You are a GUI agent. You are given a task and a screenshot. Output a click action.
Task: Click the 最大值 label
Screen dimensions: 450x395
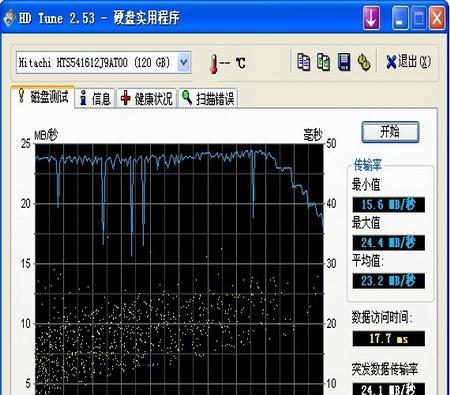(366, 223)
